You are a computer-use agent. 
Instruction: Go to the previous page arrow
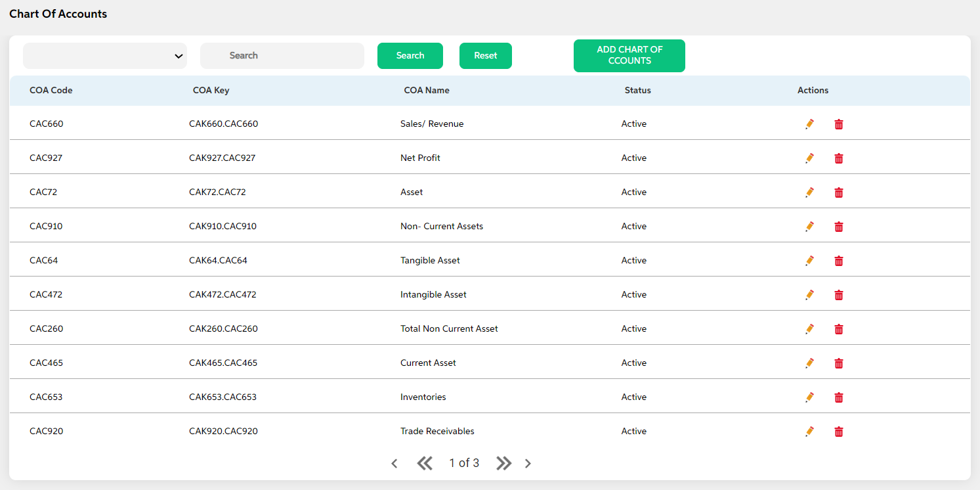point(394,464)
